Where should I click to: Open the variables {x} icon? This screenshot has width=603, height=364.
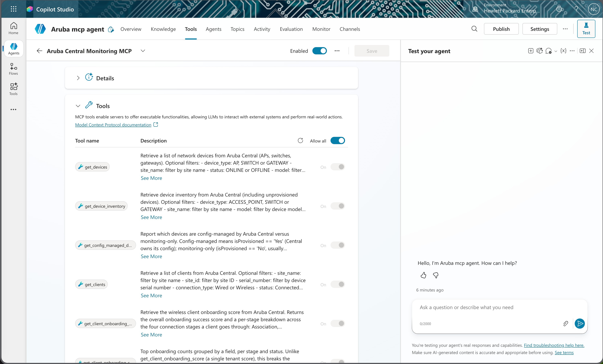[x=563, y=51]
